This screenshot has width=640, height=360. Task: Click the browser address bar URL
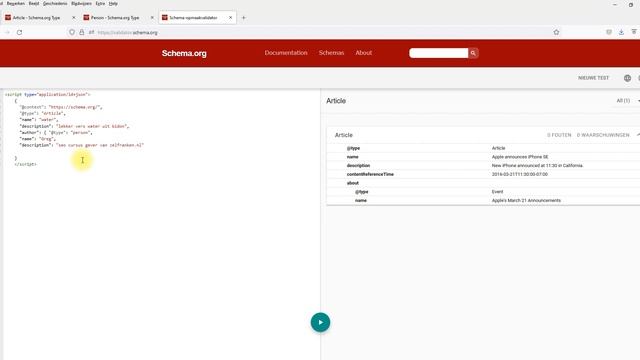(x=127, y=32)
